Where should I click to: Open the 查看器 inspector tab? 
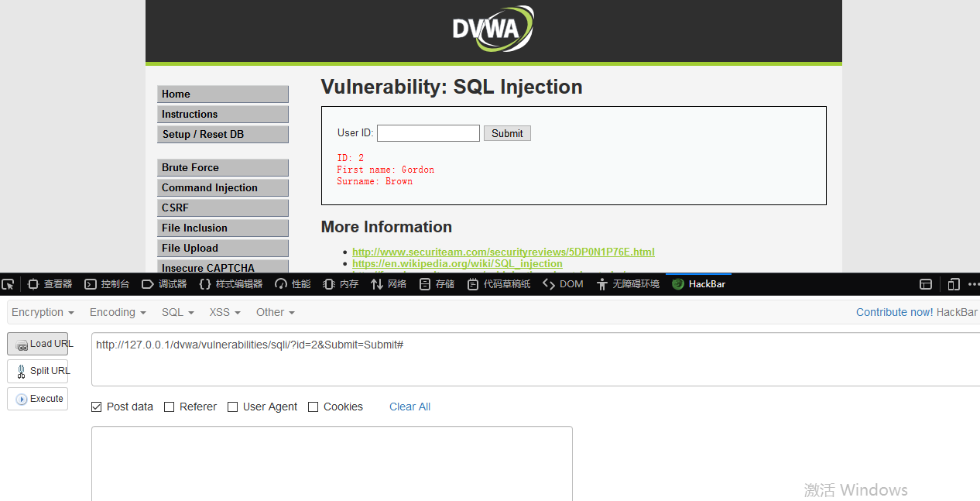coord(50,284)
